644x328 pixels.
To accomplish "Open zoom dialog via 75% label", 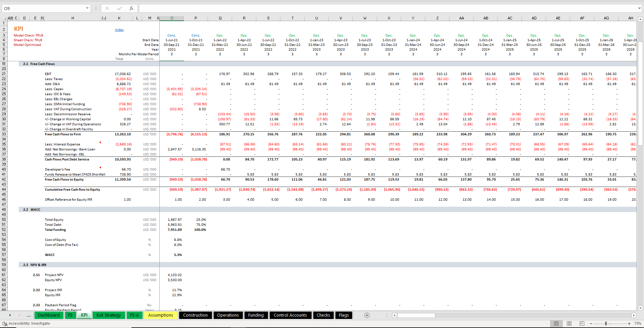I will 638,324.
